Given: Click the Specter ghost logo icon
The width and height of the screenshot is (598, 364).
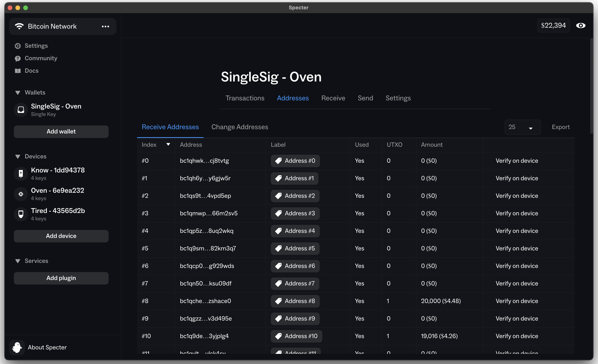Looking at the screenshot, I should 17,347.
